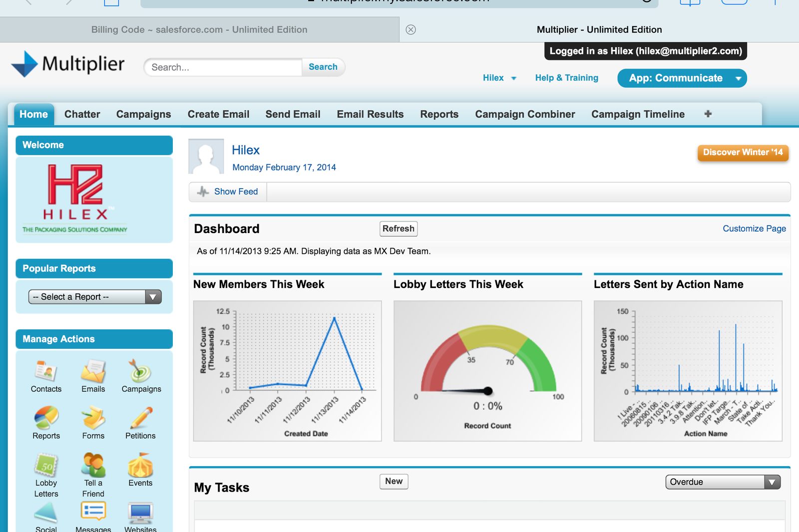Click the Show Feed pulse icon
Screen dimensions: 799x532
click(203, 192)
